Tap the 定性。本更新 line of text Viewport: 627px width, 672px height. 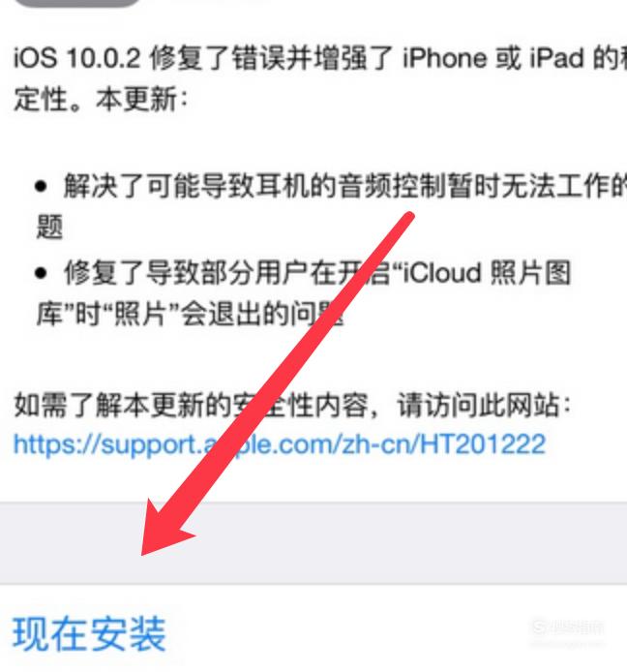pos(101,100)
